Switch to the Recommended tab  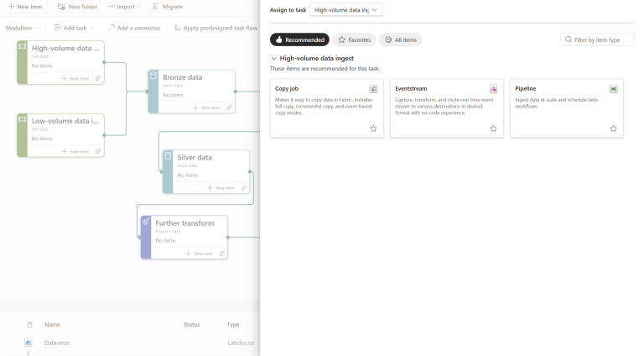[x=299, y=39]
